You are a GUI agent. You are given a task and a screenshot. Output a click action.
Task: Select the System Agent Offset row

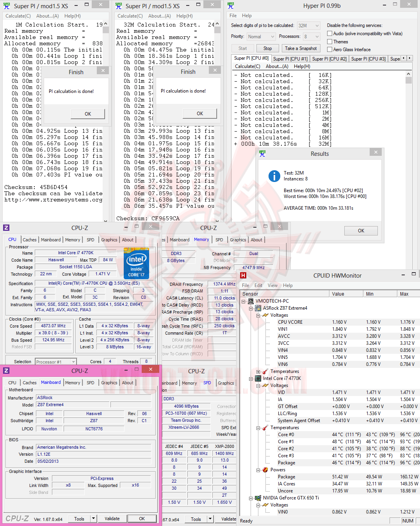click(330, 421)
